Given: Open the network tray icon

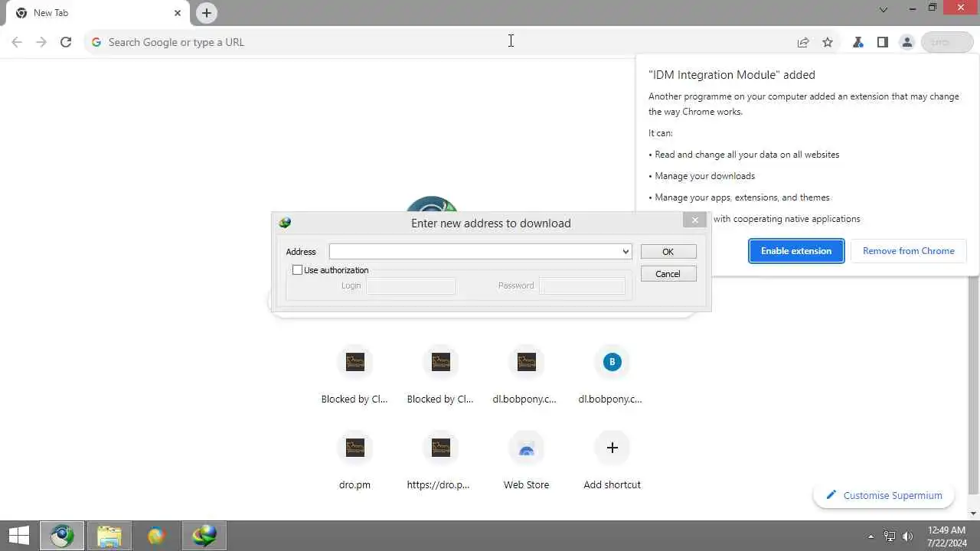Looking at the screenshot, I should 890,536.
